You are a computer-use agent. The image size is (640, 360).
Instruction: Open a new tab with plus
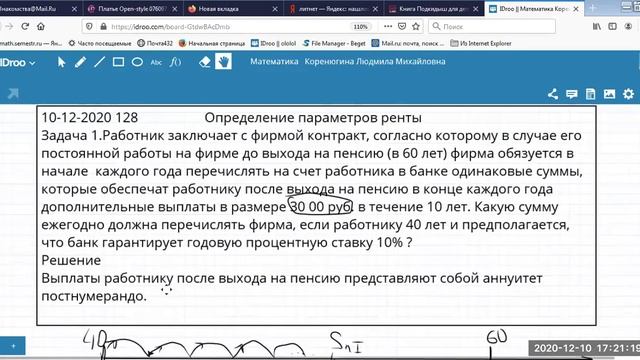click(x=592, y=8)
